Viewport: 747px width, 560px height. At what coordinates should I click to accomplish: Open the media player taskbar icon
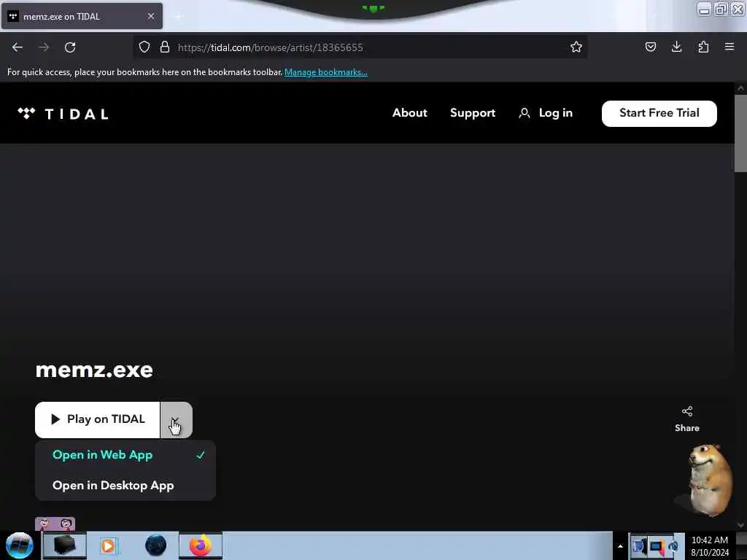pos(108,545)
